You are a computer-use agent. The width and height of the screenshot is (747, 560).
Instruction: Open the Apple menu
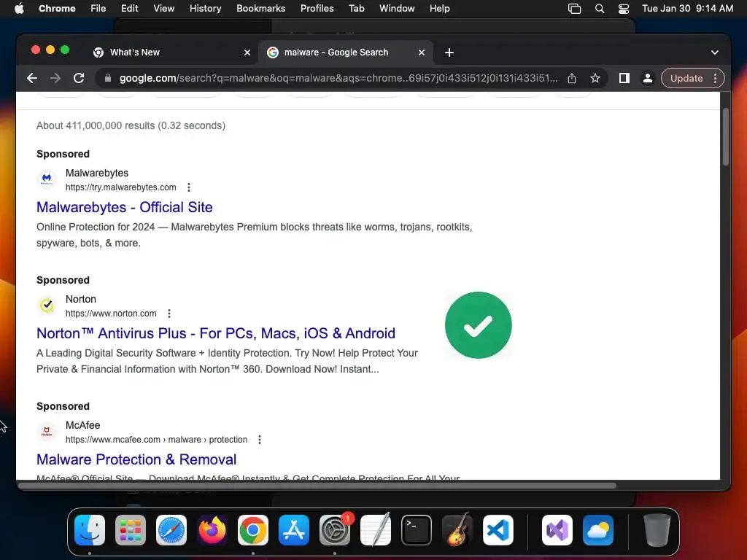pyautogui.click(x=19, y=8)
